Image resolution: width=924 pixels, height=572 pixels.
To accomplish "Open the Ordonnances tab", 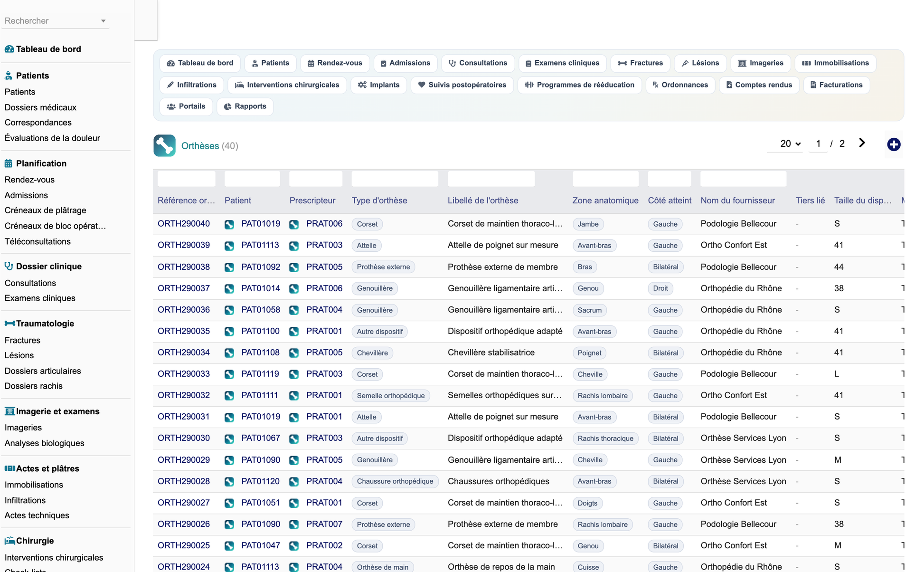I will [680, 85].
